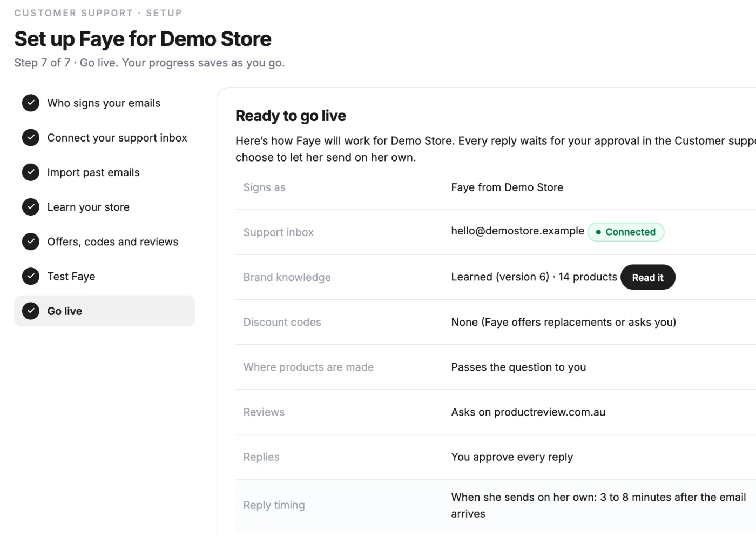Click the check mark for Learn your store

click(31, 206)
